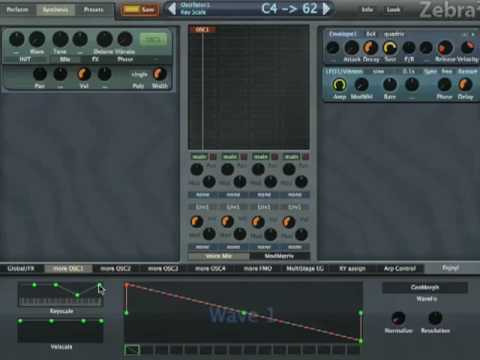Click the red top-left waveform handle
Image resolution: width=480 pixels, height=360 pixels.
pyautogui.click(x=126, y=285)
